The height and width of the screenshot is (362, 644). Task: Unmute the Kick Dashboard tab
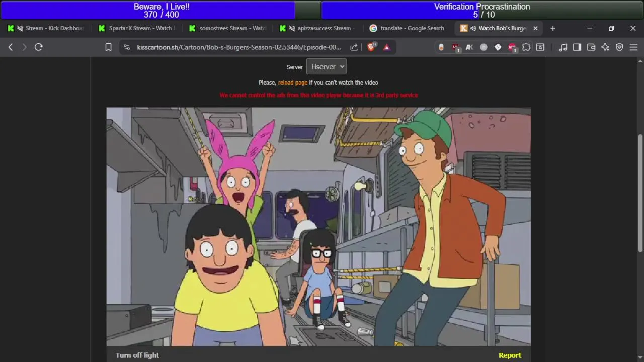[20, 28]
